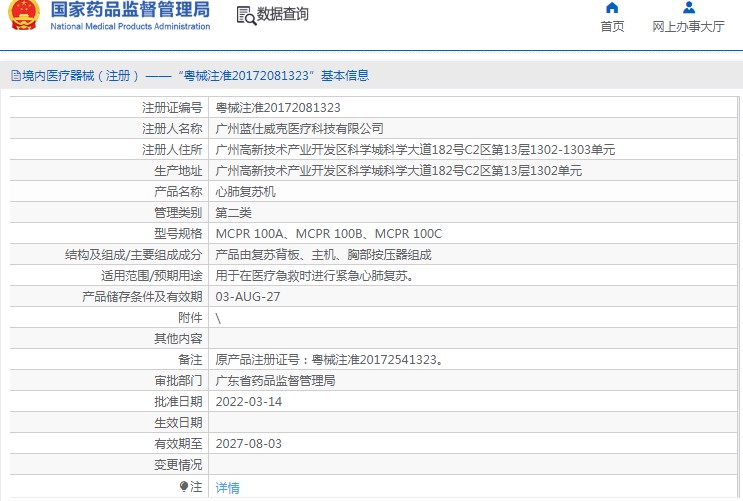Go to 网上办事大厅 navigation item
Image resolution: width=743 pixels, height=501 pixels.
pos(688,27)
